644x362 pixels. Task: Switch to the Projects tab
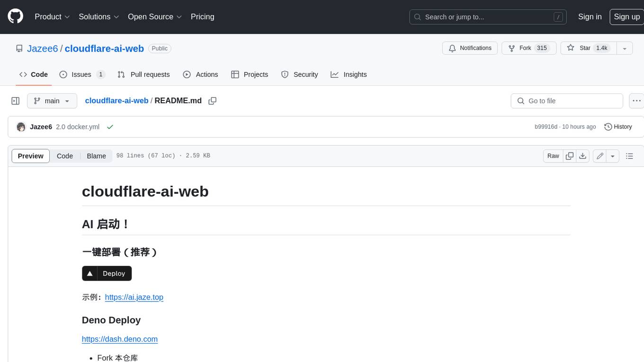tap(250, 74)
